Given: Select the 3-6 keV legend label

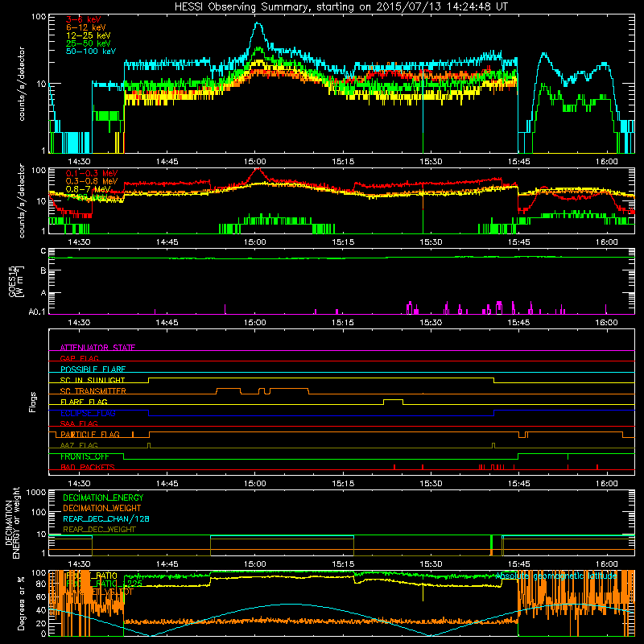Looking at the screenshot, I should (x=83, y=19).
